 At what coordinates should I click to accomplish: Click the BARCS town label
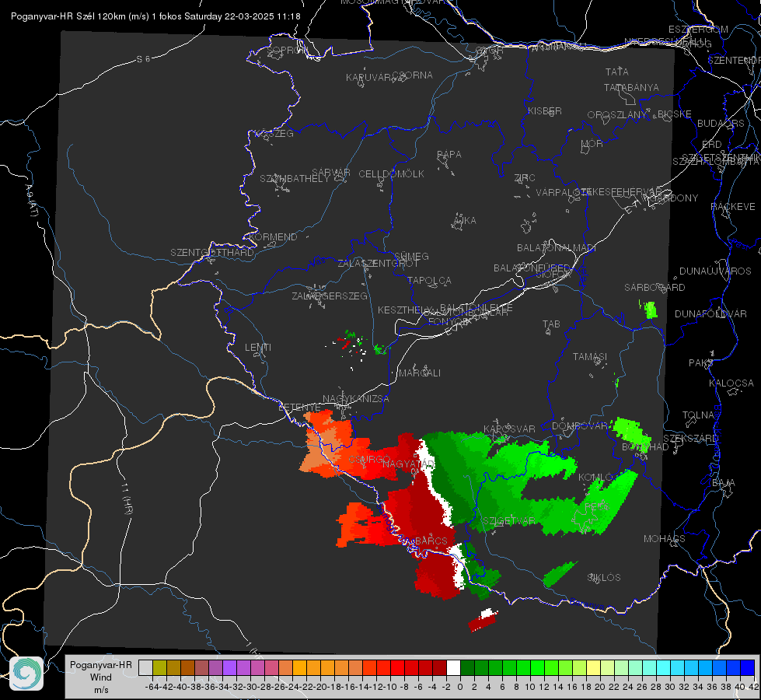tap(431, 541)
